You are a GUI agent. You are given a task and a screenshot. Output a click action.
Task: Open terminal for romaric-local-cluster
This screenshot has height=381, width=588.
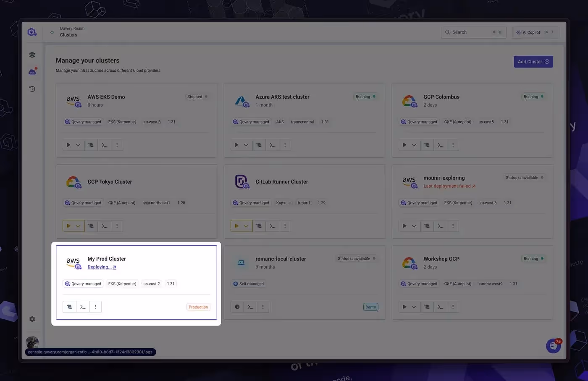[250, 307]
